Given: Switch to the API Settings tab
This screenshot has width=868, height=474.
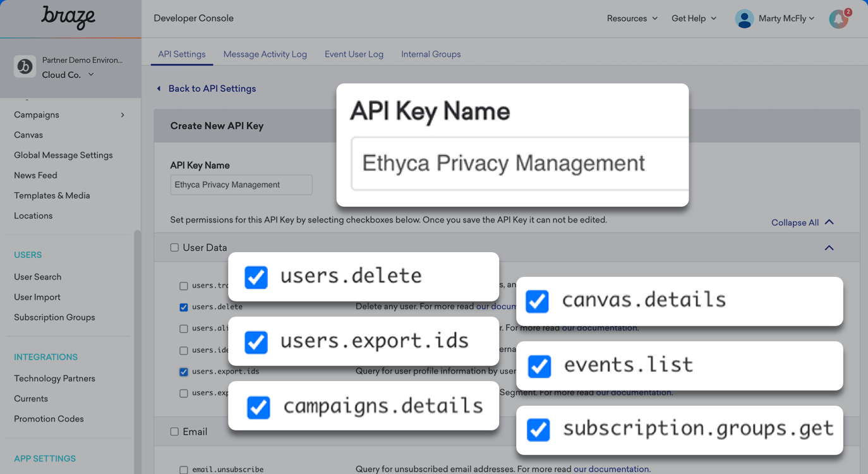Looking at the screenshot, I should click(182, 54).
